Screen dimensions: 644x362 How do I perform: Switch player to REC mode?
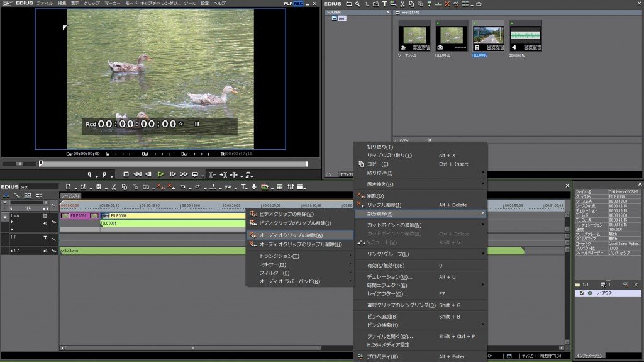[x=298, y=3]
